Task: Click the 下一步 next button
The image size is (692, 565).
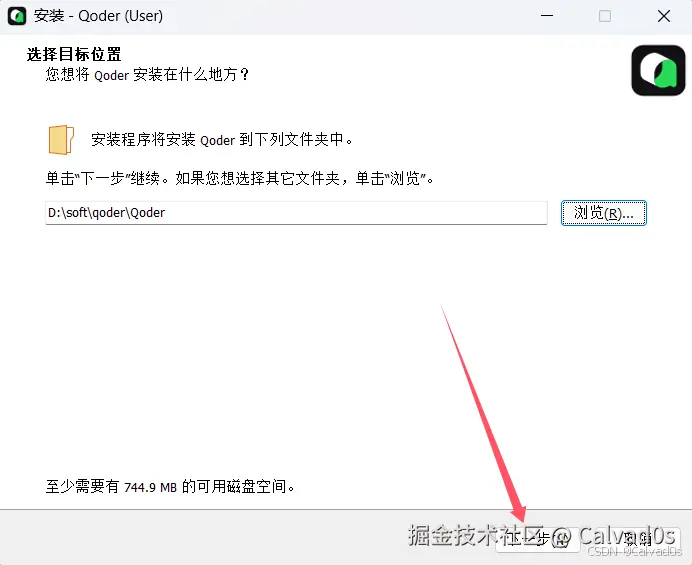Action: (x=537, y=539)
